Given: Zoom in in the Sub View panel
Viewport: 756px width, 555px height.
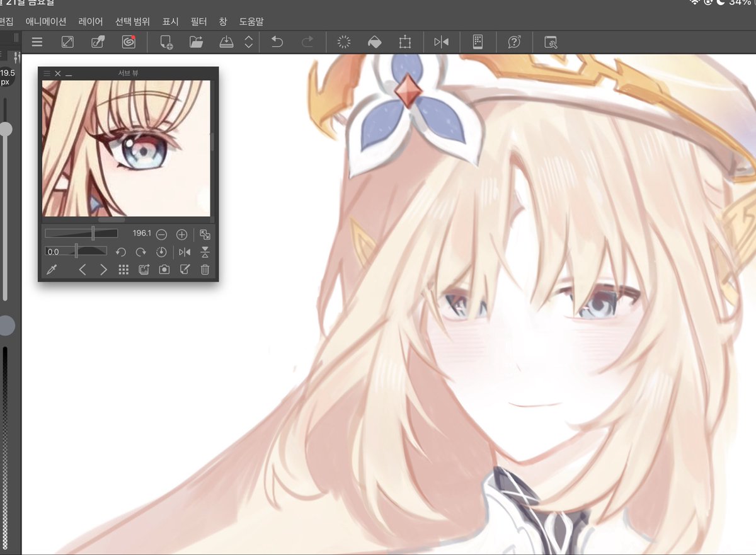Looking at the screenshot, I should point(181,234).
